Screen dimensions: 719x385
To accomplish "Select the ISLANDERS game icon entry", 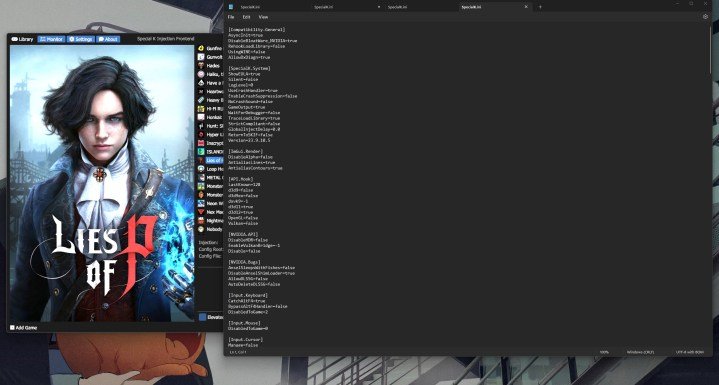I will [x=201, y=152].
